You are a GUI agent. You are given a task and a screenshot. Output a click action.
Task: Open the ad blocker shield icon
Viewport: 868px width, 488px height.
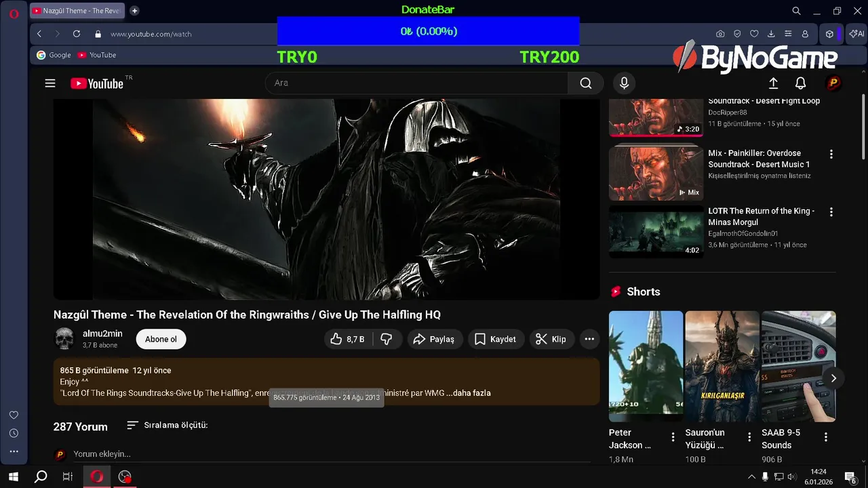[737, 34]
